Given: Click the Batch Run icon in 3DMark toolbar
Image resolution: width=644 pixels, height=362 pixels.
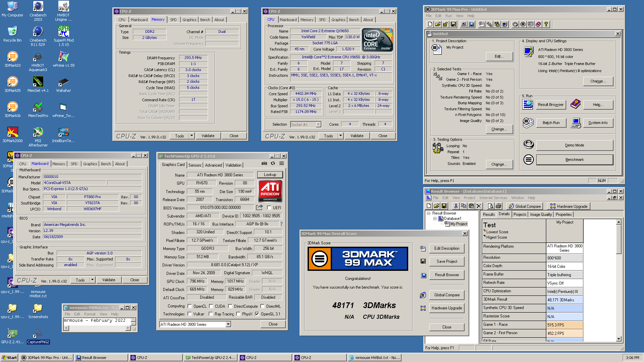Looking at the screenshot, I should pyautogui.click(x=531, y=24).
